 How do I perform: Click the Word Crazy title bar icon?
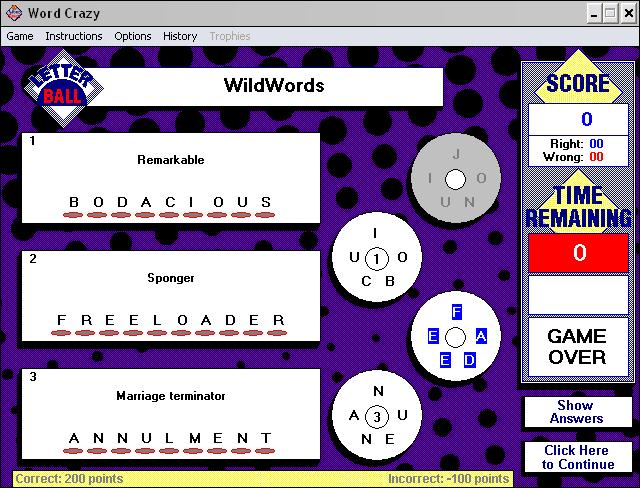tap(14, 13)
